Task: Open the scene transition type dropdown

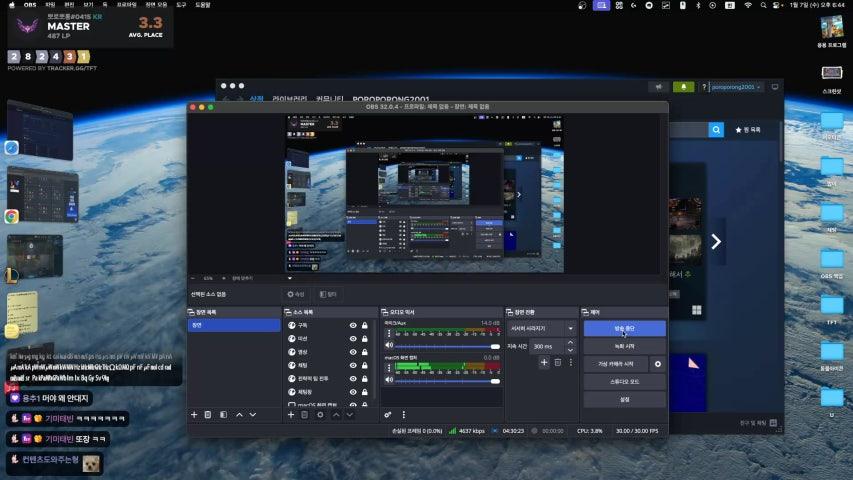Action: (542, 328)
